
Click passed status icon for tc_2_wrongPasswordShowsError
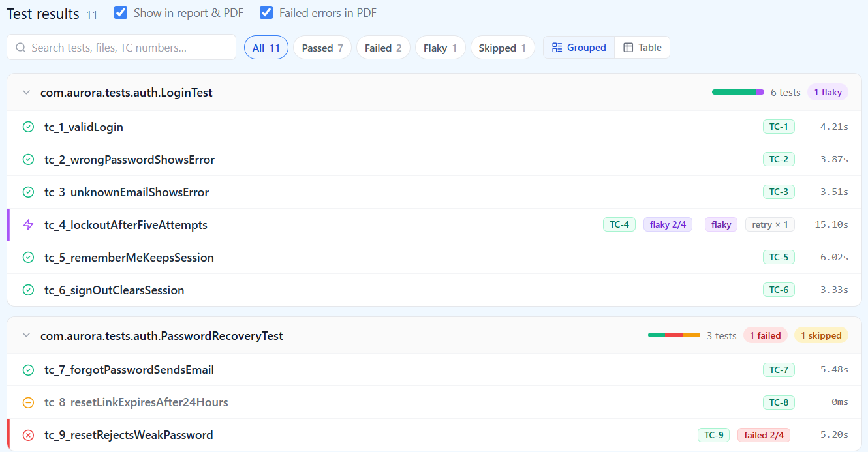coord(28,160)
